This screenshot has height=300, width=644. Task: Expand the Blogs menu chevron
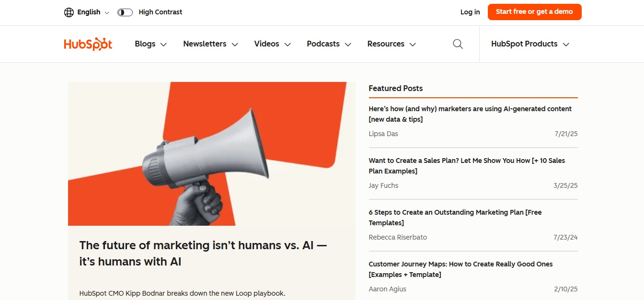[x=163, y=45]
